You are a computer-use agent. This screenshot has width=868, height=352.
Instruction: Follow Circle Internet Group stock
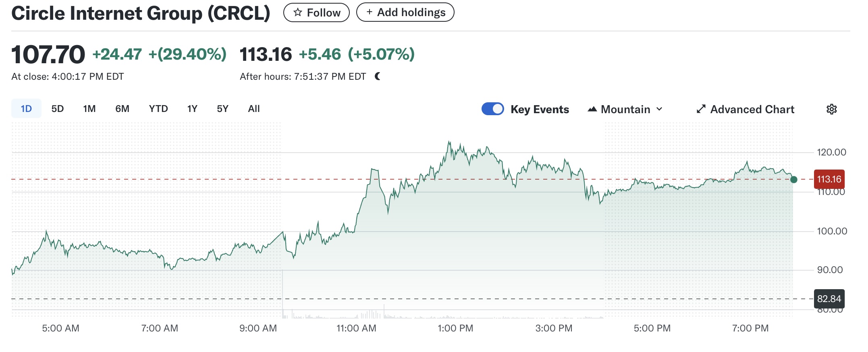tap(316, 12)
